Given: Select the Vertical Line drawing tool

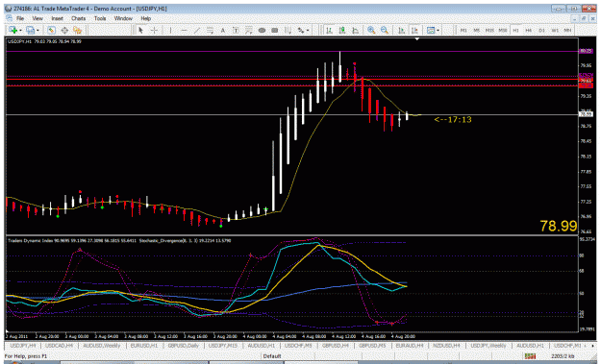Looking at the screenshot, I should pyautogui.click(x=170, y=30).
